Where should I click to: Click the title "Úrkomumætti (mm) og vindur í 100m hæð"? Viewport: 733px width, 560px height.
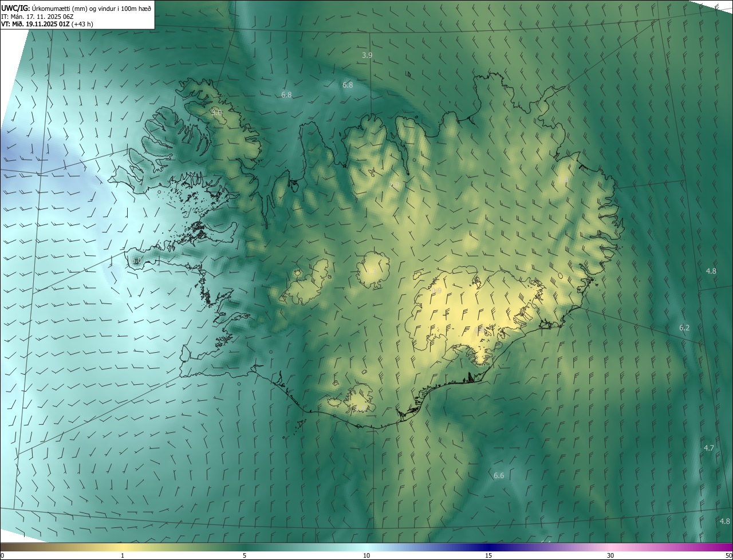click(x=91, y=8)
